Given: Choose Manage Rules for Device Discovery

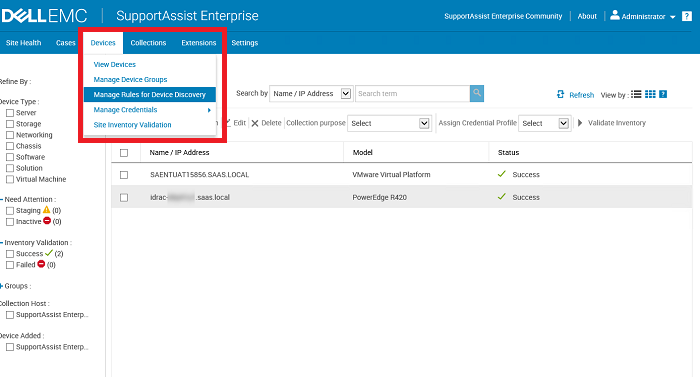Looking at the screenshot, I should click(150, 95).
